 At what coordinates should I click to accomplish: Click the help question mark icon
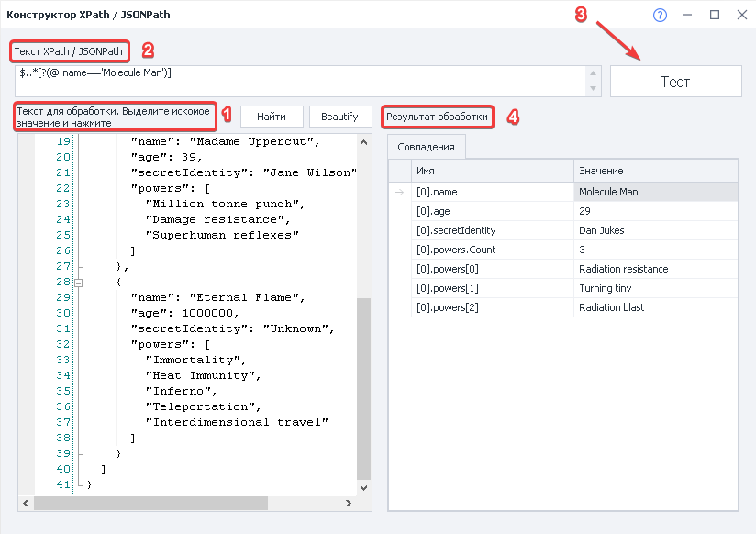click(x=659, y=16)
